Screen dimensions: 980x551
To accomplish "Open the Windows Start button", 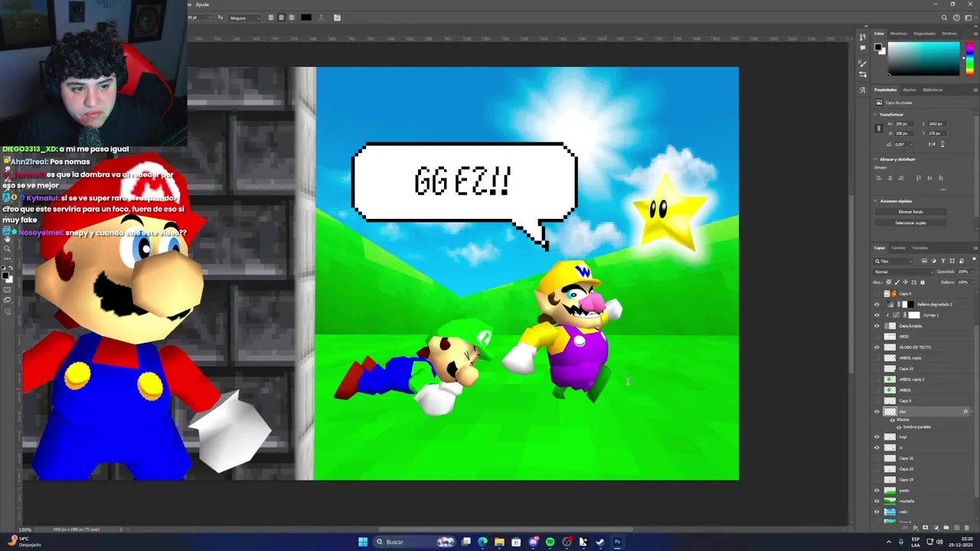I will click(363, 542).
